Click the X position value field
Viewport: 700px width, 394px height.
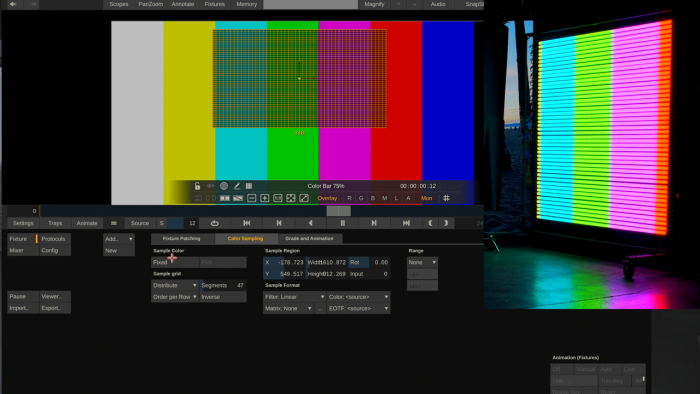tap(284, 262)
